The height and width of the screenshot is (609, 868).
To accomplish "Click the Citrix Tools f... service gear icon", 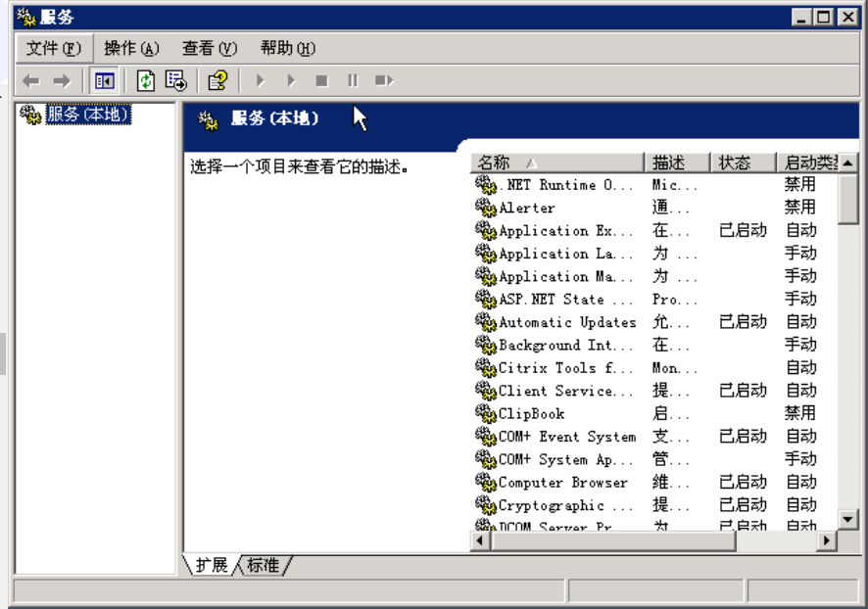I will click(486, 367).
